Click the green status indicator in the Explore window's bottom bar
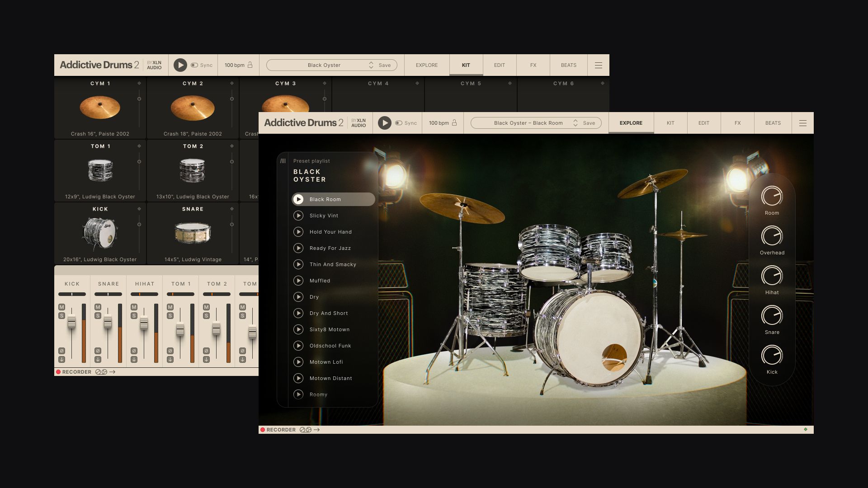The height and width of the screenshot is (488, 868). [806, 429]
